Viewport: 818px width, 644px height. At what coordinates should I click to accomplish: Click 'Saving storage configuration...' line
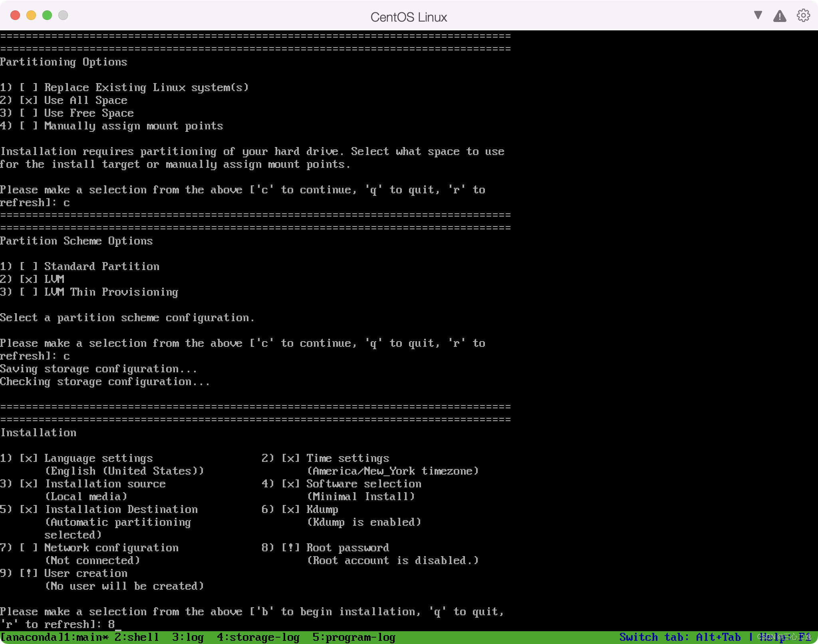coord(99,369)
